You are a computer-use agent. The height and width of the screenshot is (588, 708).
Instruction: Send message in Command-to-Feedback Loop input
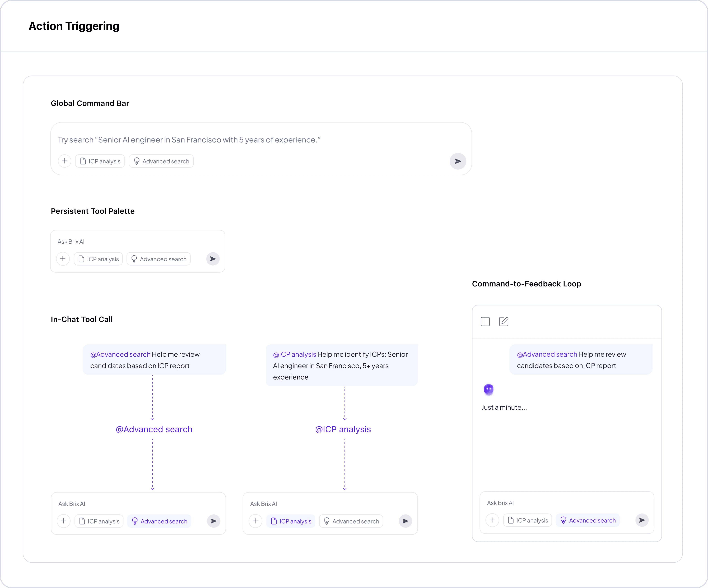642,520
